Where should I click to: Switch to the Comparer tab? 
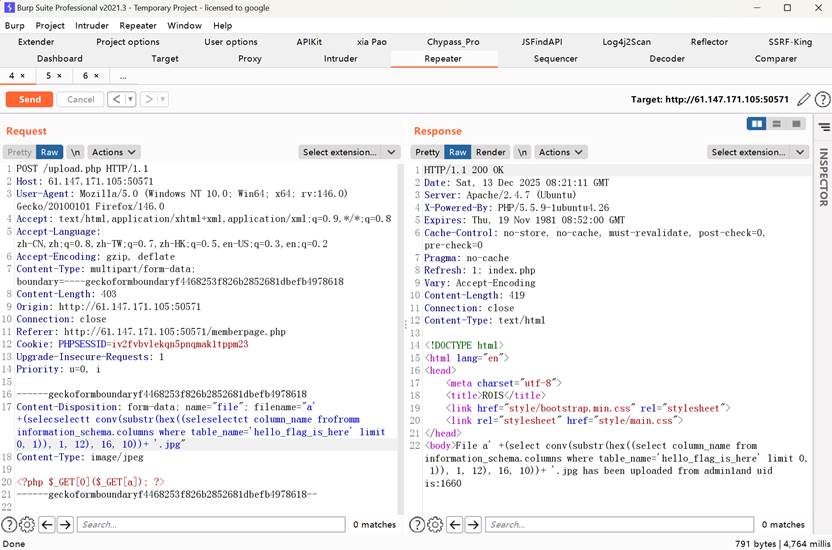click(775, 59)
